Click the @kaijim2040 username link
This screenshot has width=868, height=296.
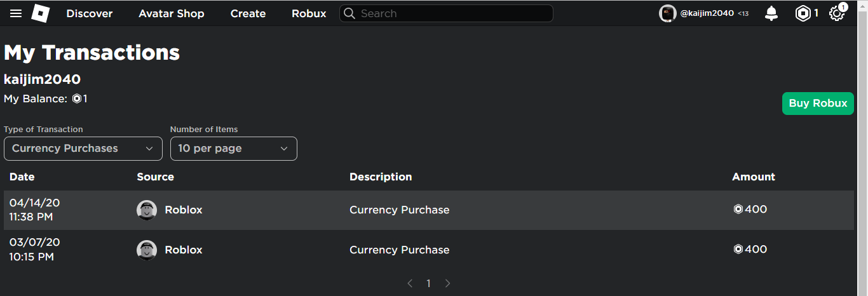pyautogui.click(x=707, y=13)
